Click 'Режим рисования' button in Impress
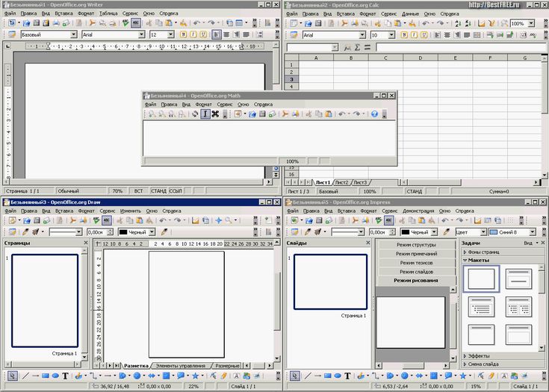The height and width of the screenshot is (392, 549). tap(416, 280)
